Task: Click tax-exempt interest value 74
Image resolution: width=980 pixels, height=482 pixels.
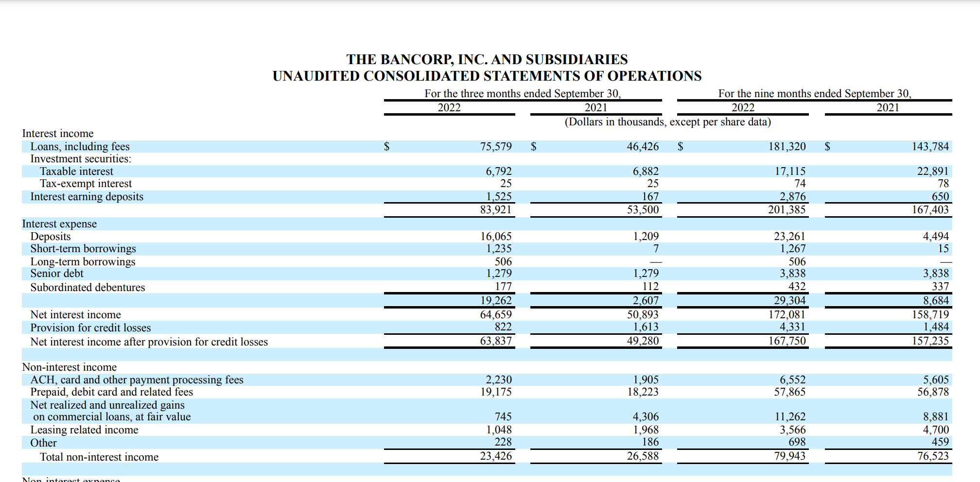Action: pos(800,183)
